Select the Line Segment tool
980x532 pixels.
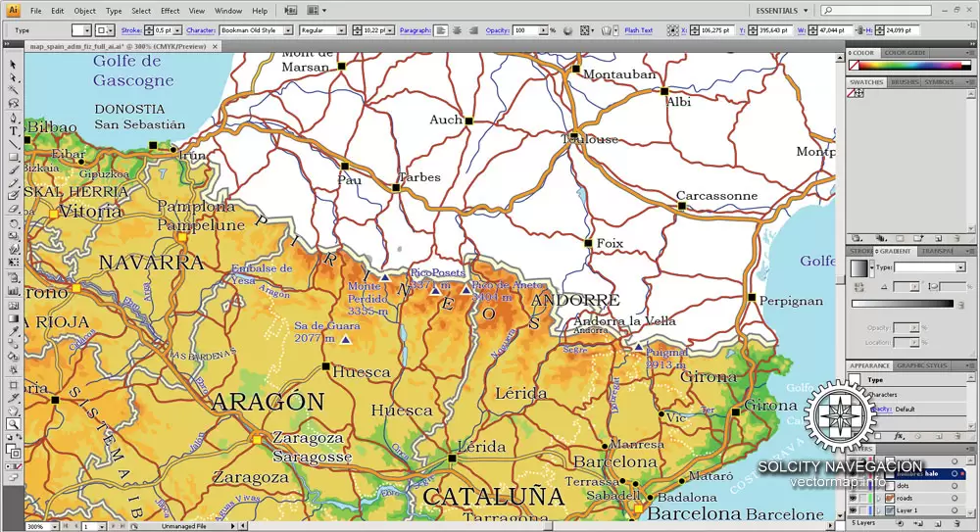(13, 144)
